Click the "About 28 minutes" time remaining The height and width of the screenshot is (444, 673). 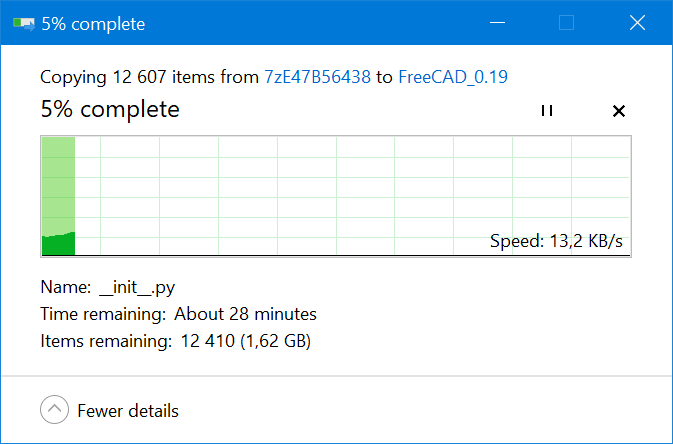(x=245, y=314)
